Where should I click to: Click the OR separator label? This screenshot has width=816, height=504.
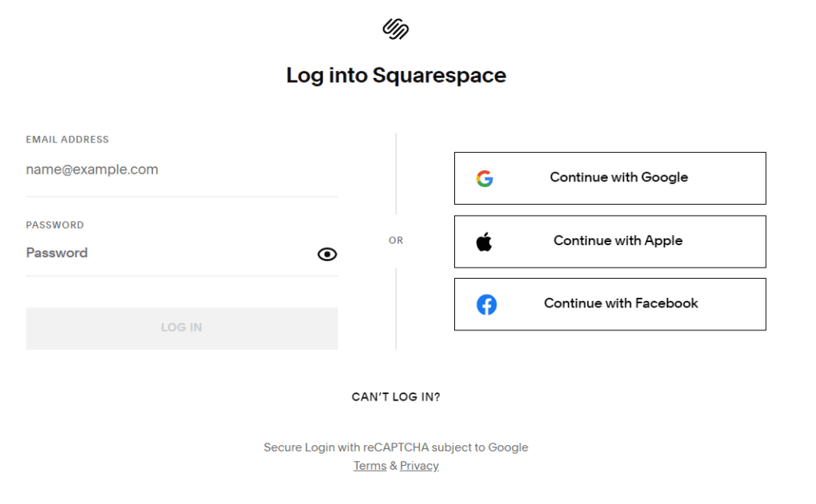pos(395,240)
